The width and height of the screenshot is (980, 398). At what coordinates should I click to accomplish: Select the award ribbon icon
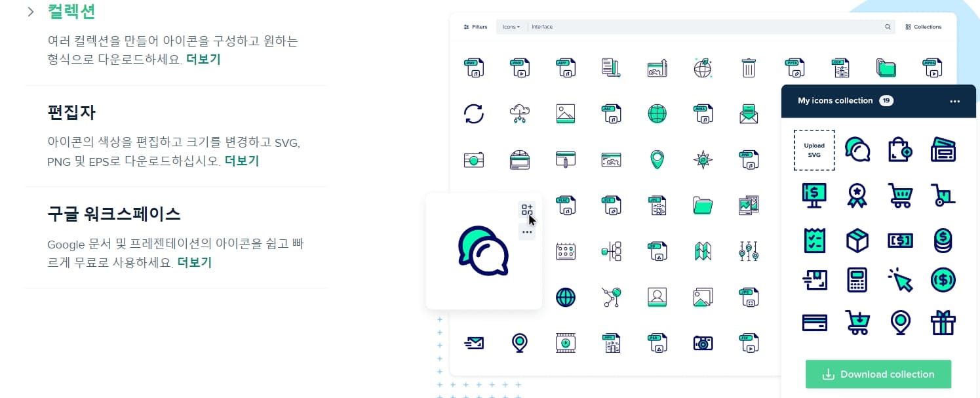click(x=857, y=195)
